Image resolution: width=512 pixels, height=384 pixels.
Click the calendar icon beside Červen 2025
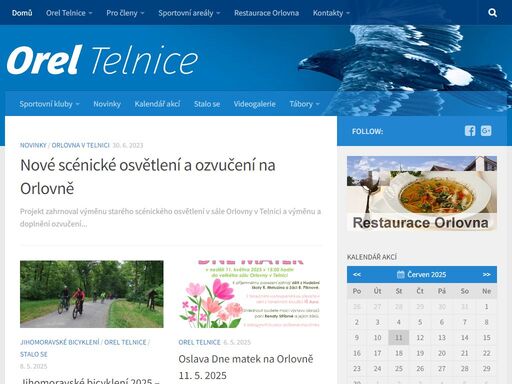pos(401,274)
